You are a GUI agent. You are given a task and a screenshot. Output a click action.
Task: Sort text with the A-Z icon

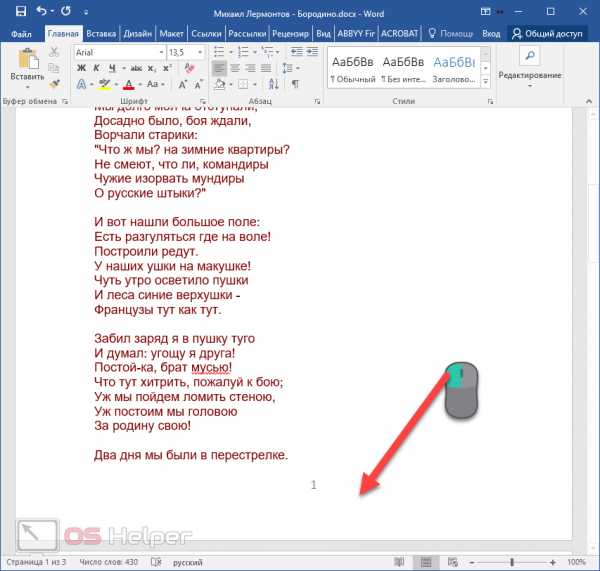pyautogui.click(x=274, y=84)
